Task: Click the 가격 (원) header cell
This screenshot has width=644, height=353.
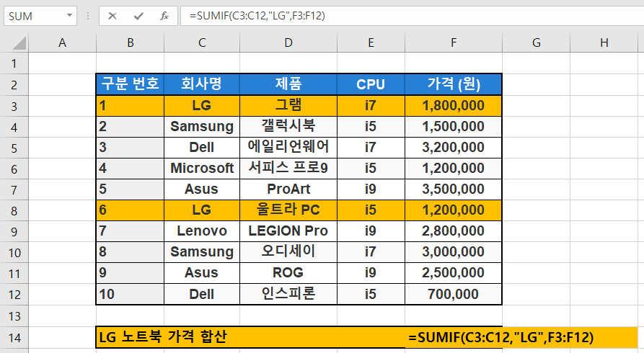Action: coord(454,84)
